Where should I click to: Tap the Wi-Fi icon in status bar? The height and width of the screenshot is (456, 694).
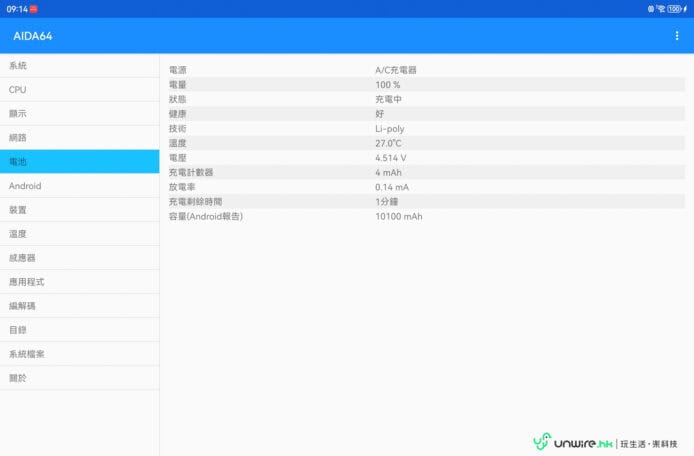[661, 9]
